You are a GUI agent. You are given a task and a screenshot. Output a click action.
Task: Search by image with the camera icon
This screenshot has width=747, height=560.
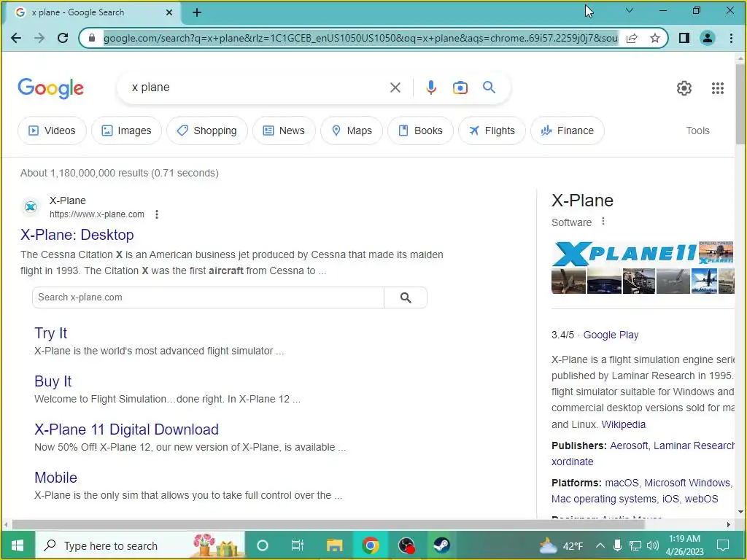pos(460,87)
